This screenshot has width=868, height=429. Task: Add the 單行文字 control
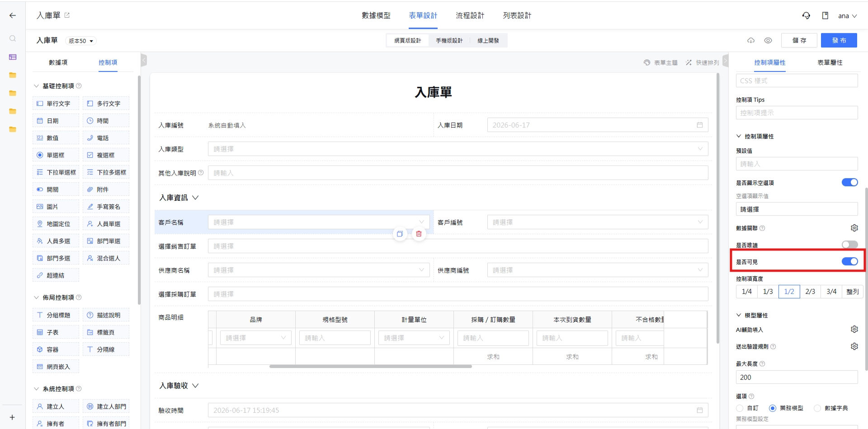pyautogui.click(x=56, y=104)
